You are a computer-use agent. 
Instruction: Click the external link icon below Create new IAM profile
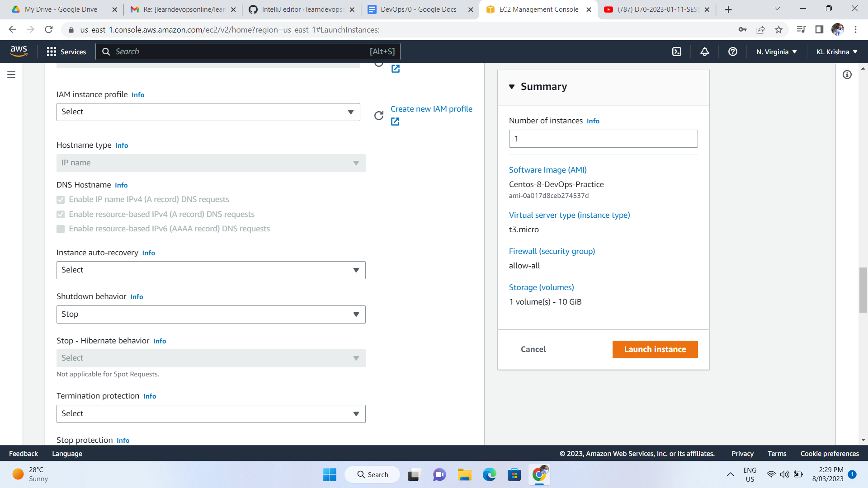396,122
